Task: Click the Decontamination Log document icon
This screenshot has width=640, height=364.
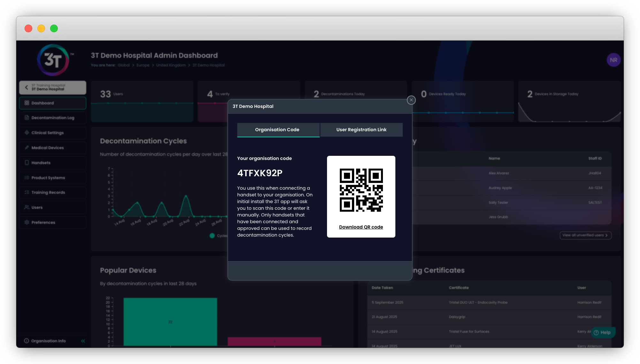Action: (27, 118)
